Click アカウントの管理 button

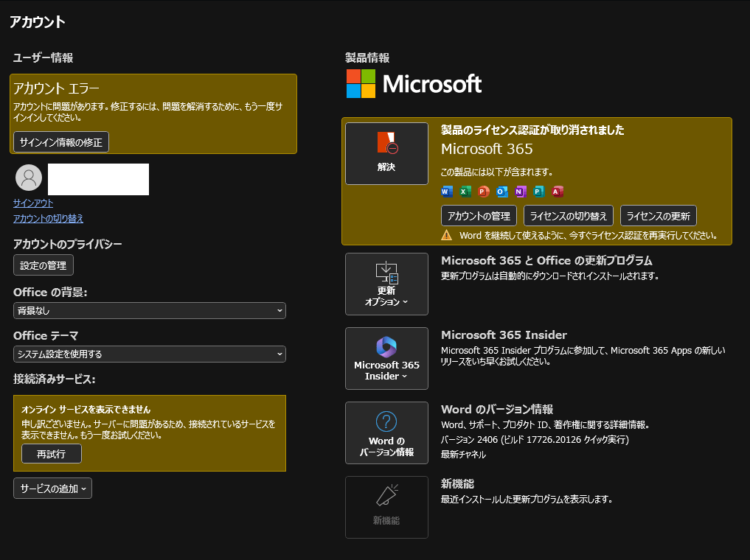click(479, 216)
